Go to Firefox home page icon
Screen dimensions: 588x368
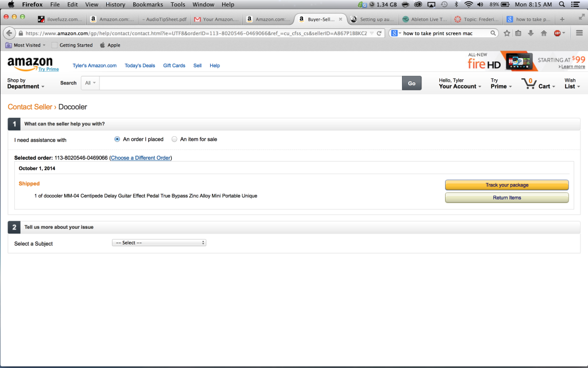point(543,33)
